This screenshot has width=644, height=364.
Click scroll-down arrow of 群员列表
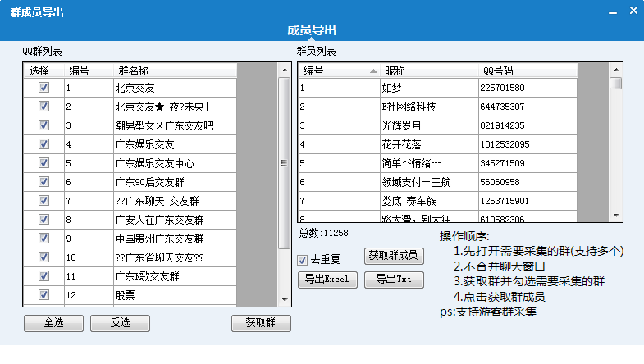coord(616,215)
